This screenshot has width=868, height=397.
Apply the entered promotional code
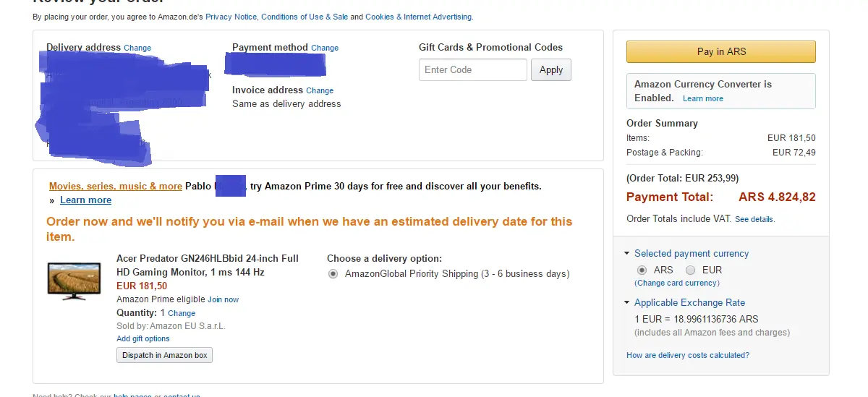point(550,70)
